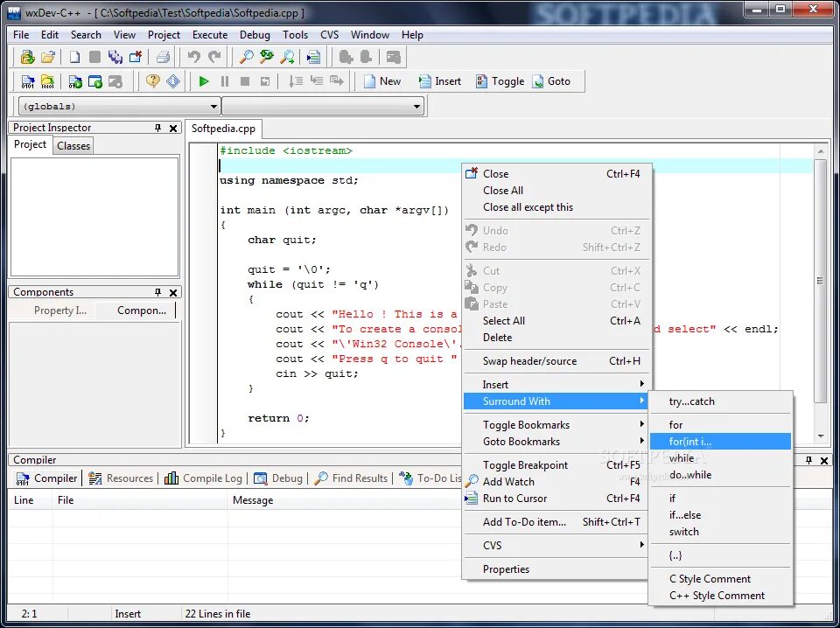Choose Run to Cursor menu entry

[556, 498]
